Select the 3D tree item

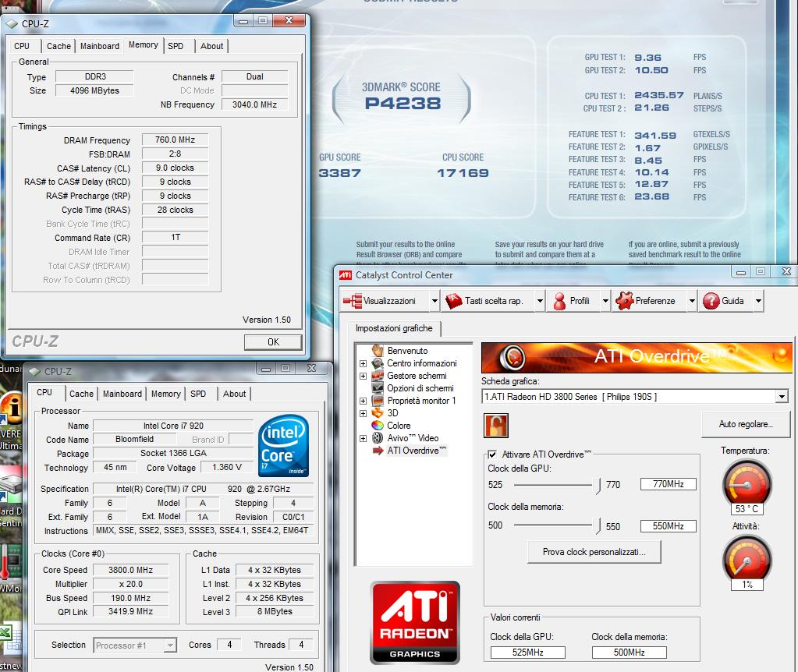392,413
